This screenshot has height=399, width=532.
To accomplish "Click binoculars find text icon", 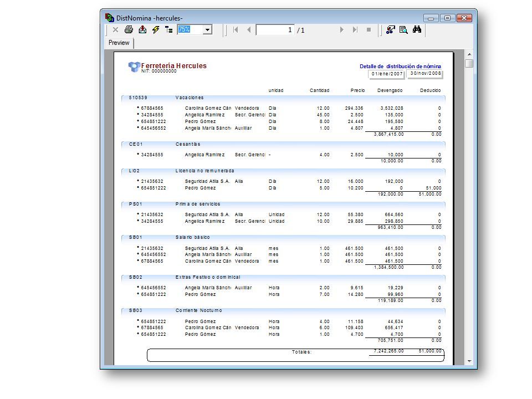I will (417, 30).
